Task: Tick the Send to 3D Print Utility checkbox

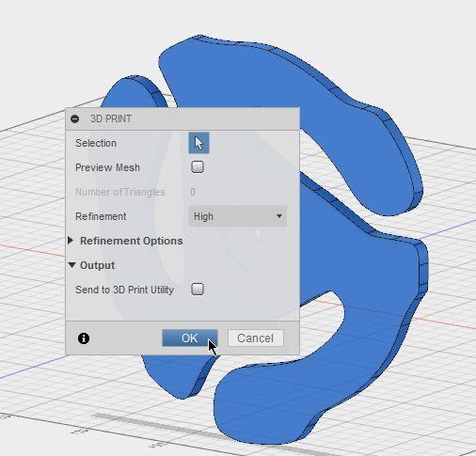Action: 198,289
